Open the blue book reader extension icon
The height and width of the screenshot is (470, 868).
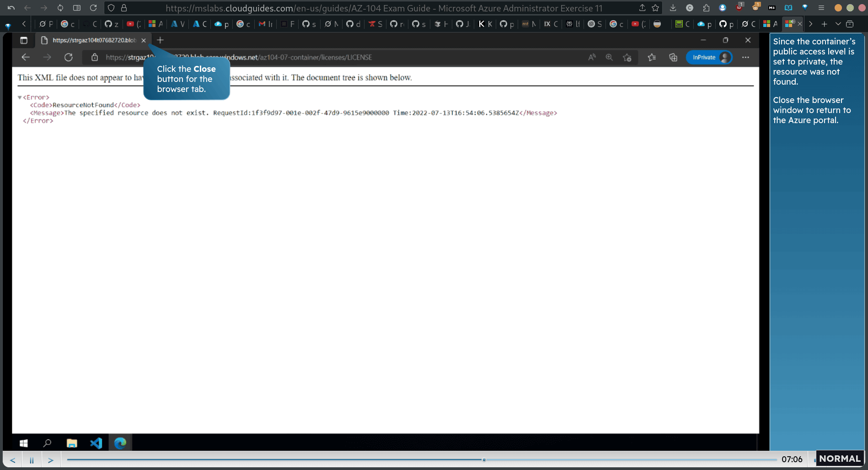[788, 8]
